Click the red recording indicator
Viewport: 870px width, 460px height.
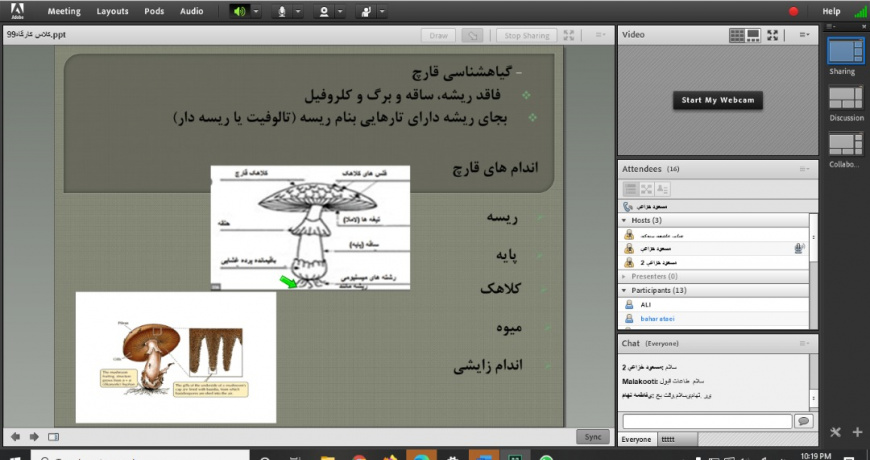click(794, 11)
